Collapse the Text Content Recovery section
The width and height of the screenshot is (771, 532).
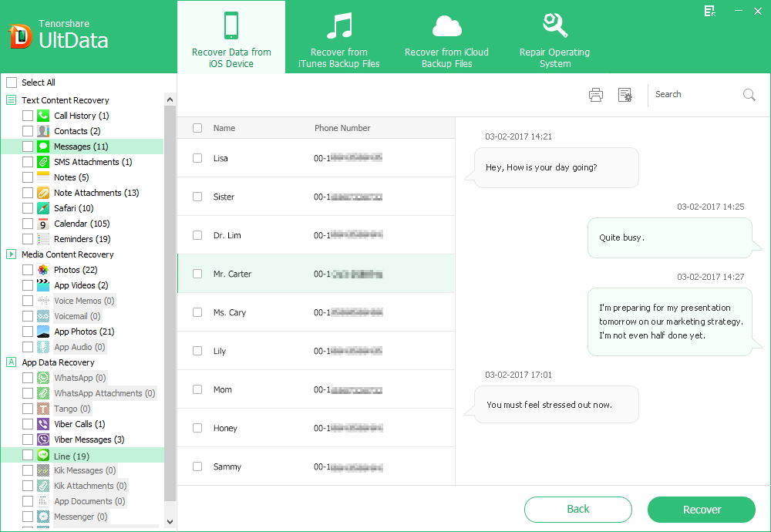click(11, 100)
